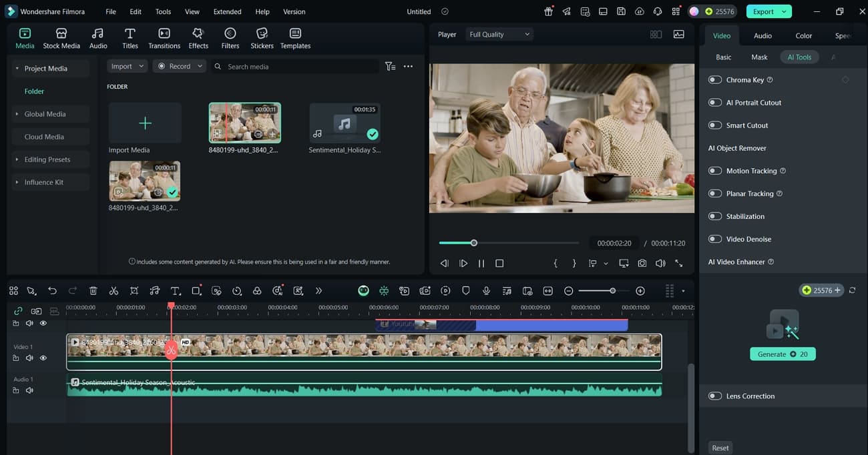Turn on Planar Tracking
The height and width of the screenshot is (455, 868).
point(715,193)
